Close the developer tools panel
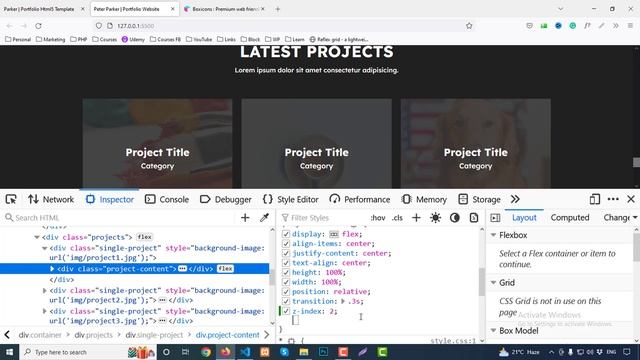640x360 pixels. click(x=631, y=199)
